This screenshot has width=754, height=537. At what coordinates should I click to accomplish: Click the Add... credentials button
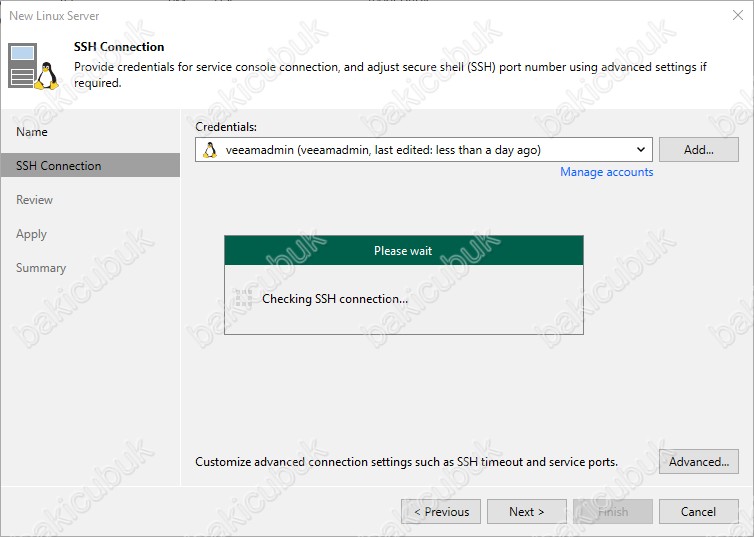[x=699, y=150]
